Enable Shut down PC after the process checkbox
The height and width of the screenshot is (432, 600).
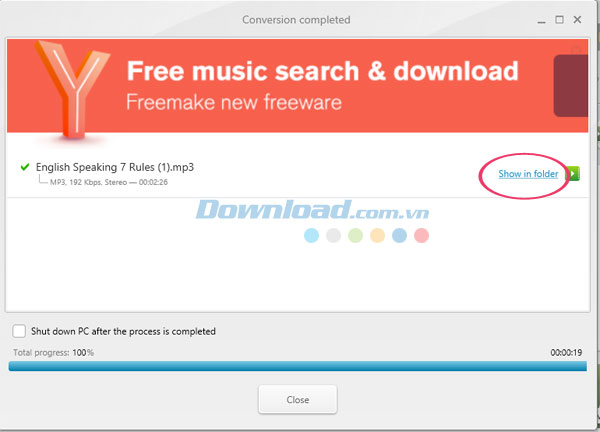(x=19, y=331)
